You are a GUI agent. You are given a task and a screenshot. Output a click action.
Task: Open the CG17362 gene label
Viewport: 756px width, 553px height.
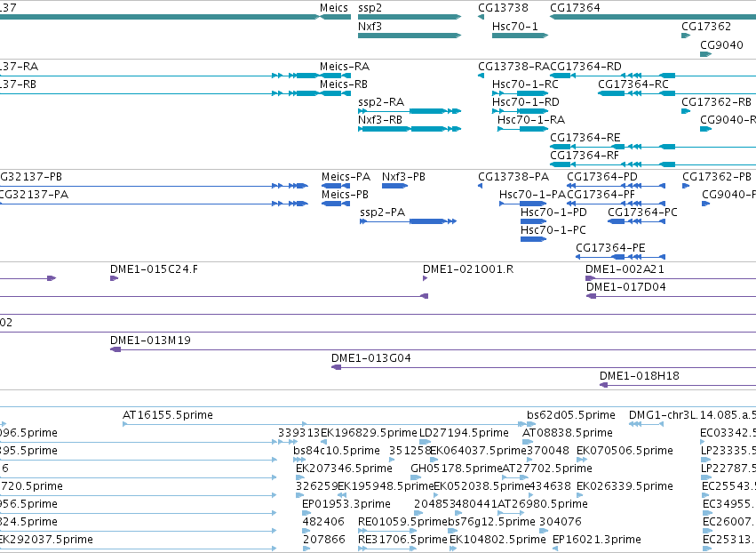point(706,26)
